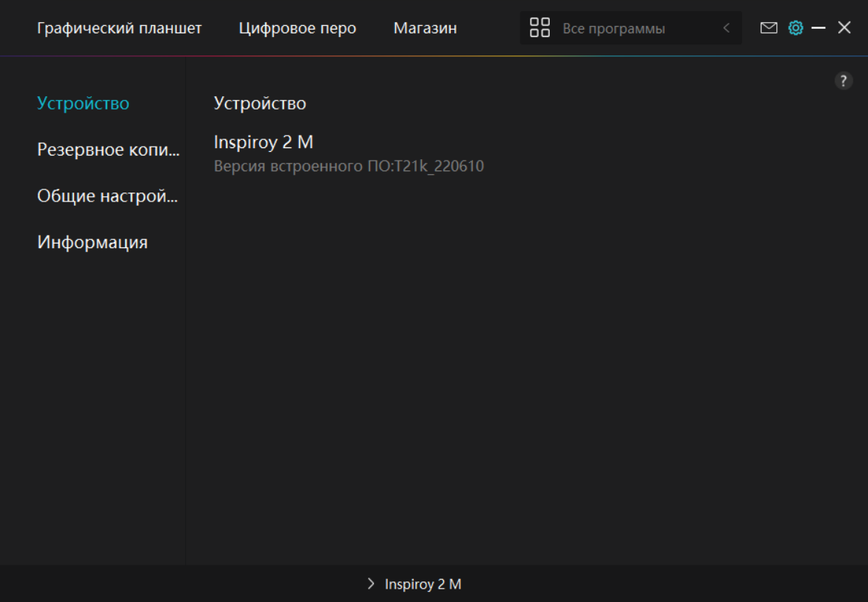
Task: Select "Устройство" in the left sidebar
Action: tap(83, 103)
